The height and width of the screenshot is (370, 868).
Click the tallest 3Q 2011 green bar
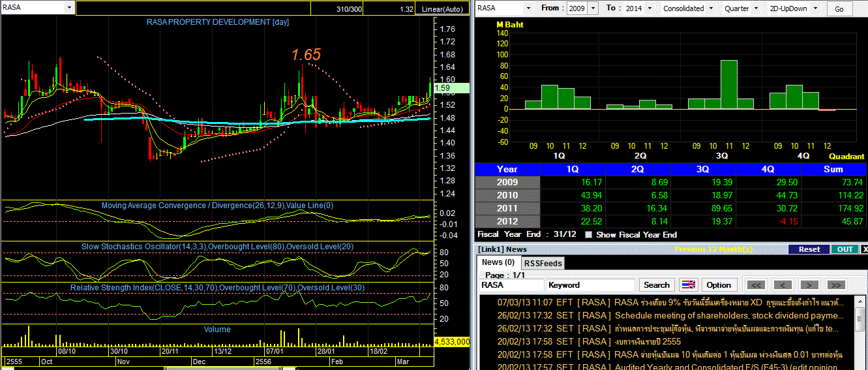[x=729, y=84]
